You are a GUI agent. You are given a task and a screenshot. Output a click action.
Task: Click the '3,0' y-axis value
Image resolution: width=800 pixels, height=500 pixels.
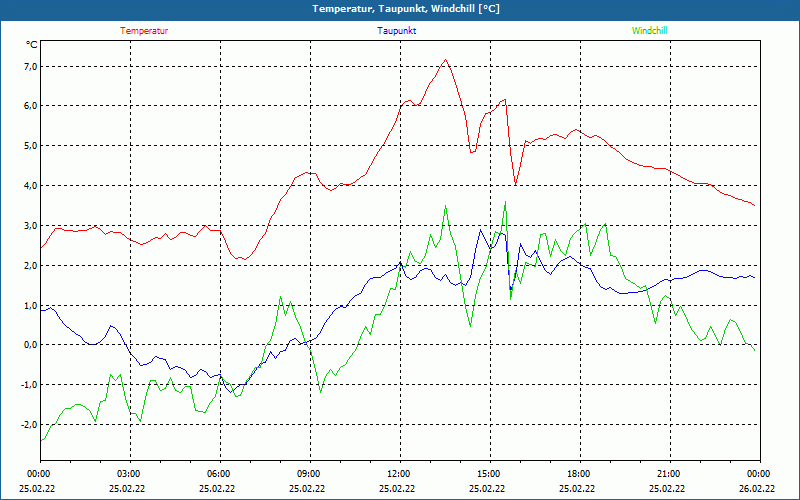[31, 226]
